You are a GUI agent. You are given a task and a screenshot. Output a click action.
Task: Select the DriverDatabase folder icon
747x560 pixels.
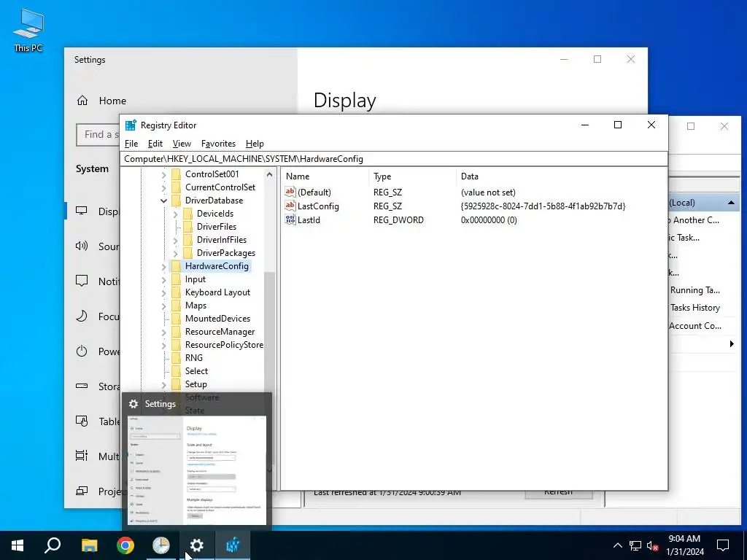pyautogui.click(x=177, y=200)
